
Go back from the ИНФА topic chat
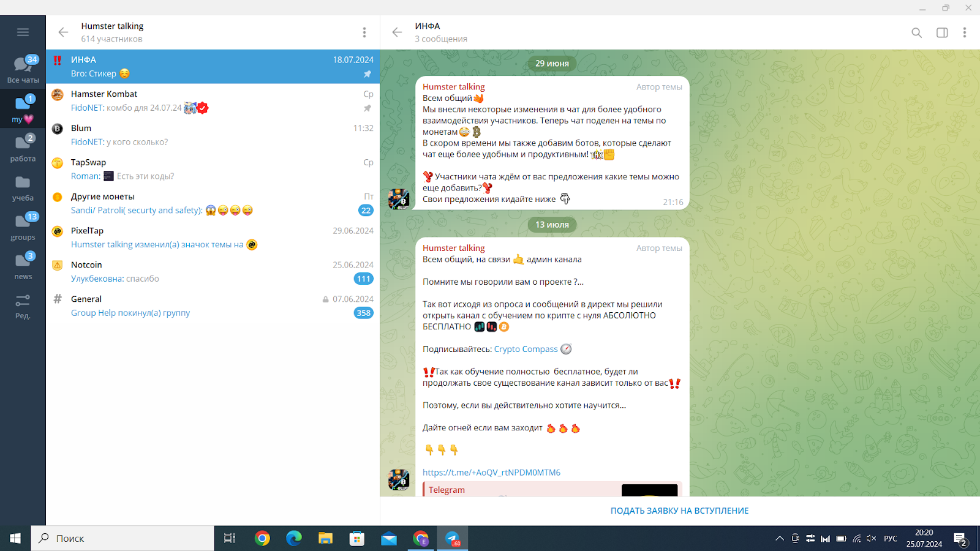click(397, 32)
